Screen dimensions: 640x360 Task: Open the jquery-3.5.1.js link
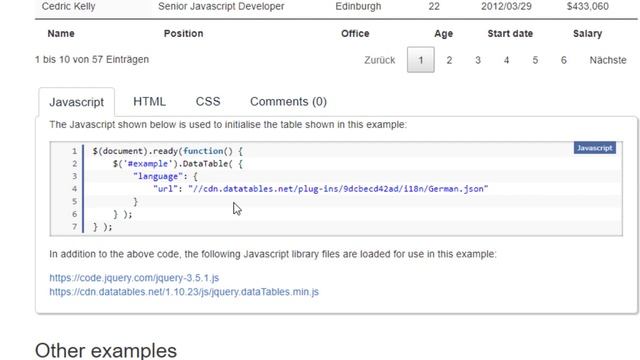coord(134,278)
